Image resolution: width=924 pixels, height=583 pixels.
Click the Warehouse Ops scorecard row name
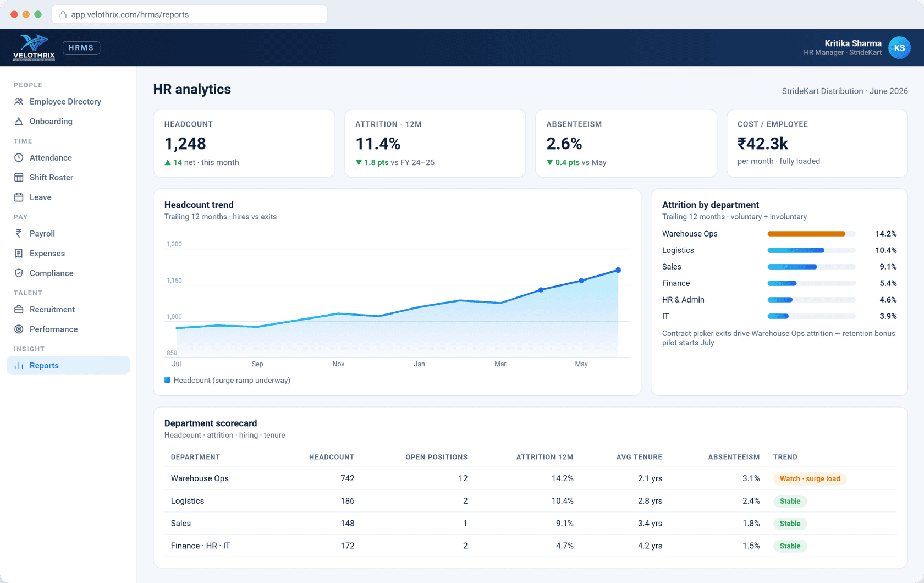pos(200,479)
